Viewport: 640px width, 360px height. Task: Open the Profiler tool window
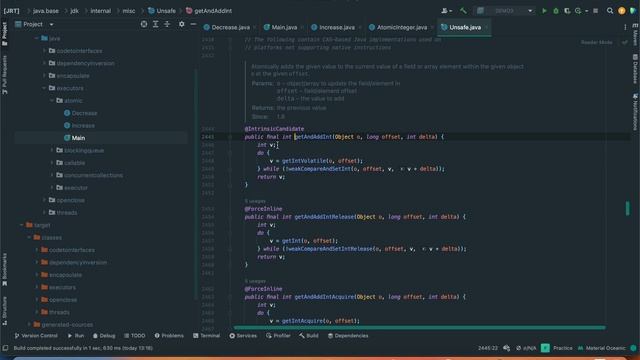point(278,336)
